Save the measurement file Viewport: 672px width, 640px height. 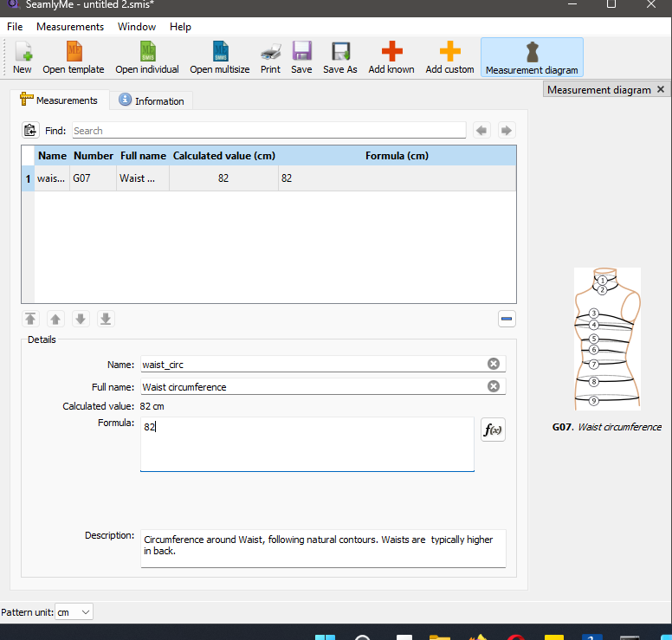point(301,58)
